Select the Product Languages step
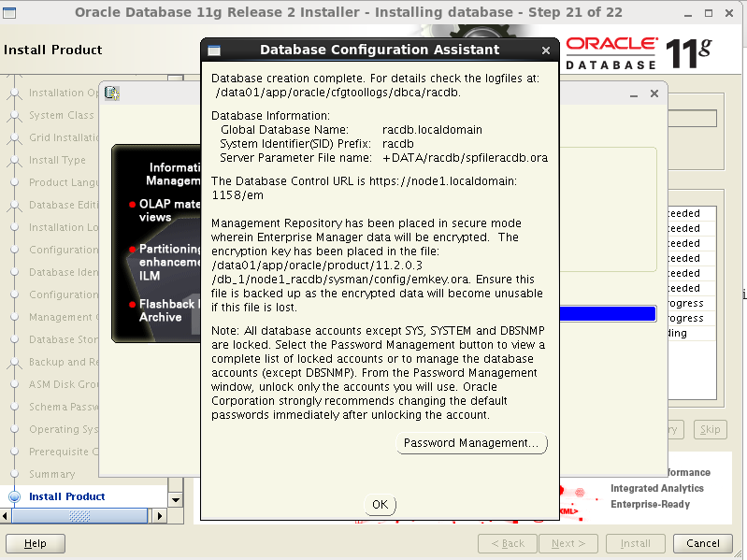747x560 pixels. 64,182
